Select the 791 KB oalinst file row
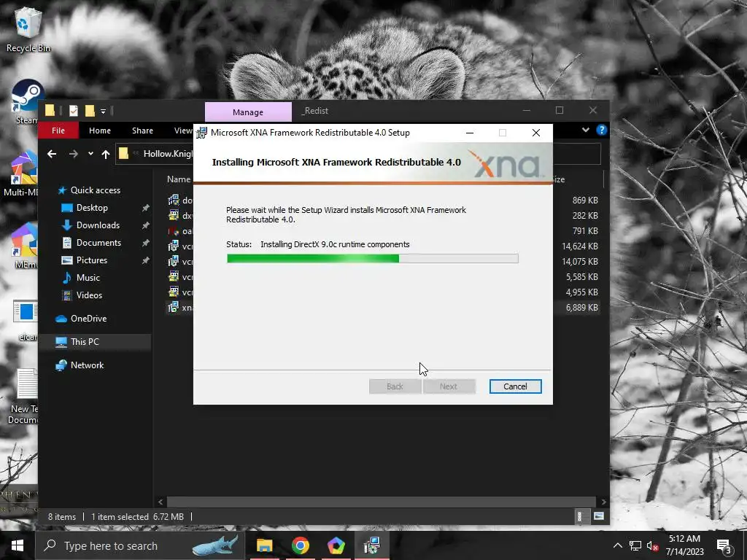This screenshot has width=747, height=560. coord(384,231)
